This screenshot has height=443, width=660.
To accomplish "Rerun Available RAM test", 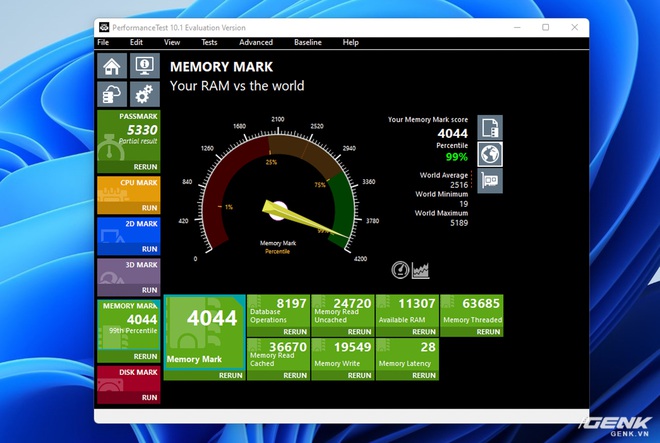I will [423, 332].
